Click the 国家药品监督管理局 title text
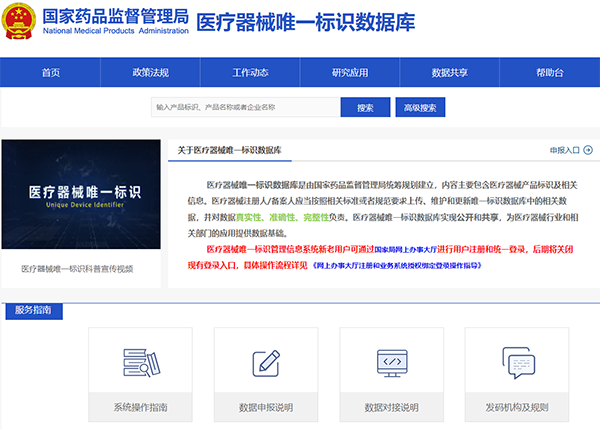This screenshot has width=600, height=429. click(116, 16)
